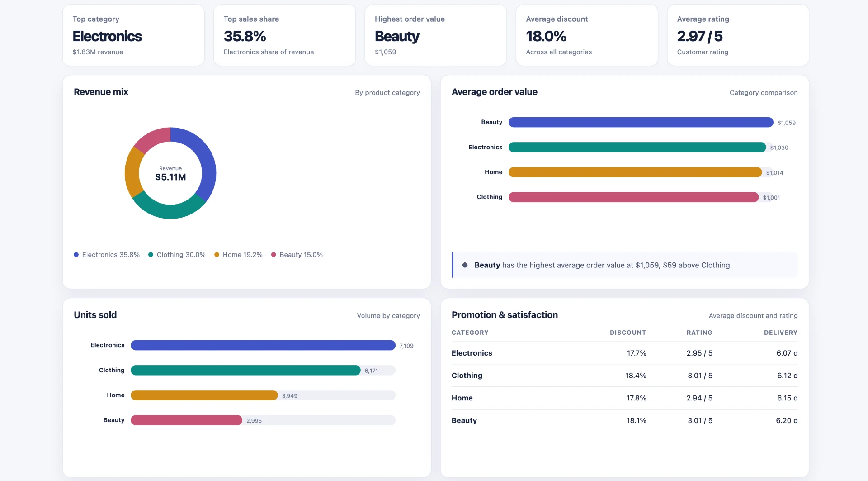Screen dimensions: 868x481
Task: Click the Average rating 2.97 / 5 value
Action: click(700, 36)
